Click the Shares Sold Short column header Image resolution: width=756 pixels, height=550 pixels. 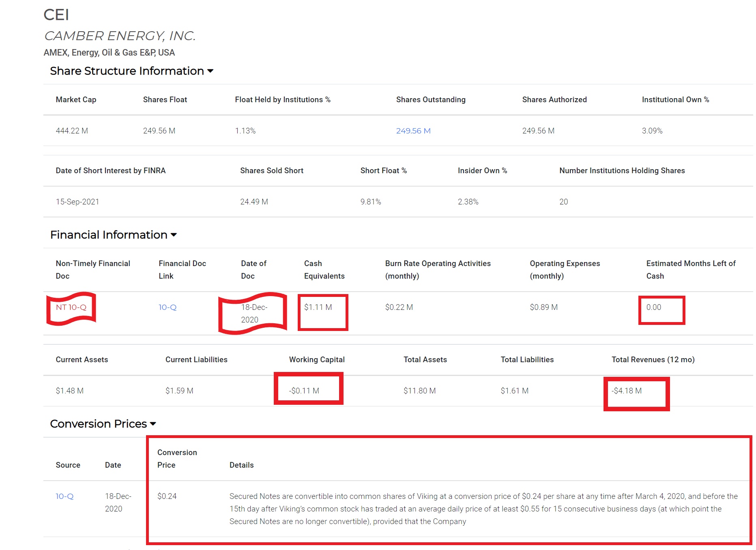(271, 171)
